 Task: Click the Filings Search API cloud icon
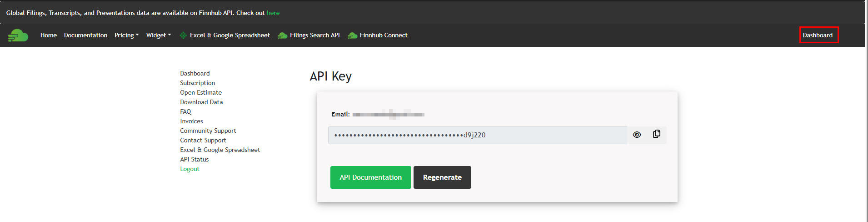pos(283,35)
